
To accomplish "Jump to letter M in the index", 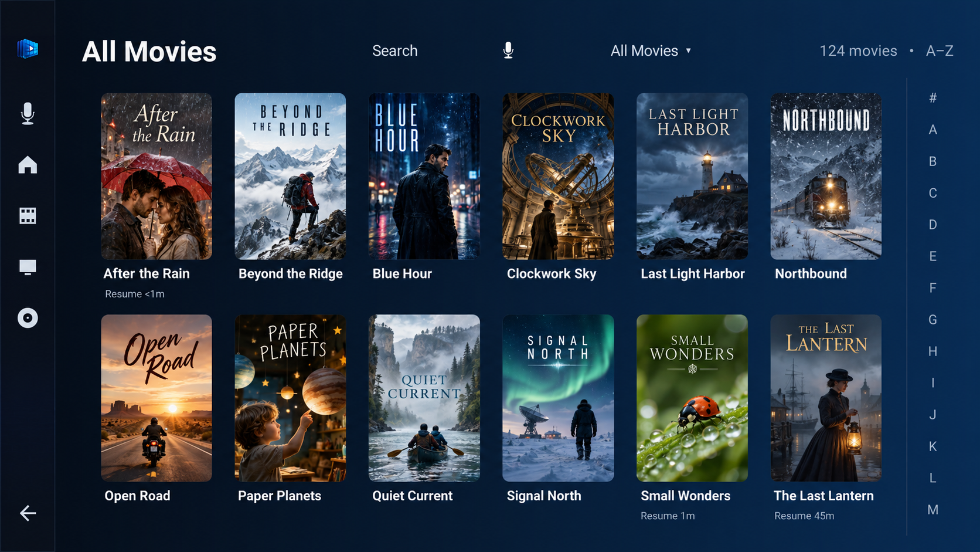I will pyautogui.click(x=933, y=510).
